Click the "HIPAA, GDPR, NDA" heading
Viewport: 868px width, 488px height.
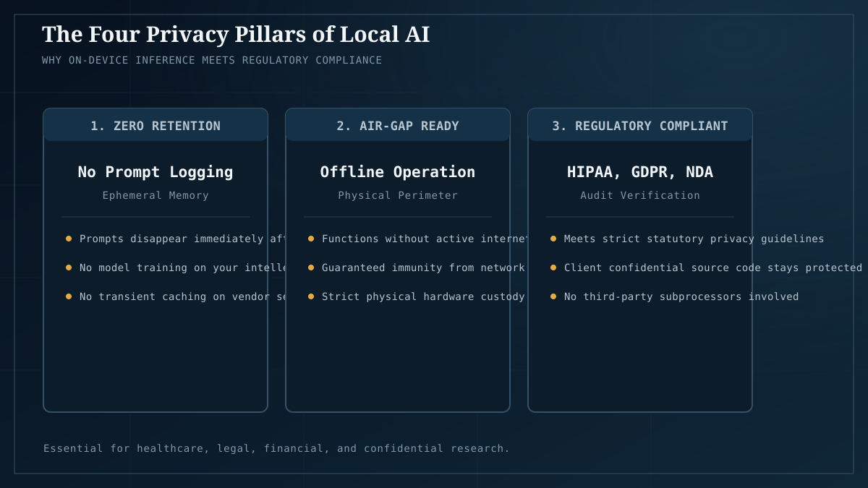click(640, 172)
